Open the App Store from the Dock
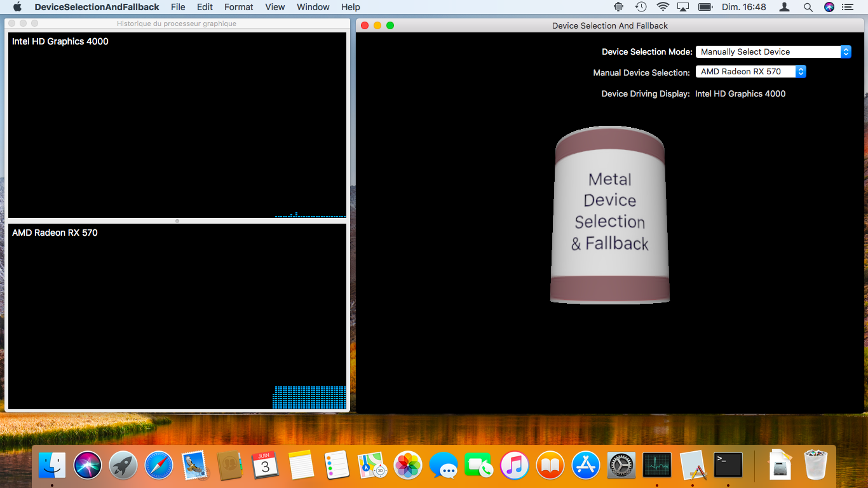 pos(586,465)
